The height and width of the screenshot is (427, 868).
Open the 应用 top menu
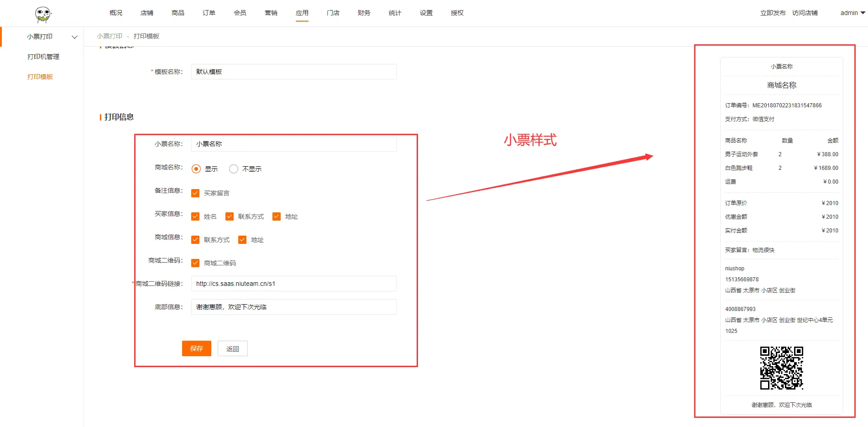(x=302, y=13)
